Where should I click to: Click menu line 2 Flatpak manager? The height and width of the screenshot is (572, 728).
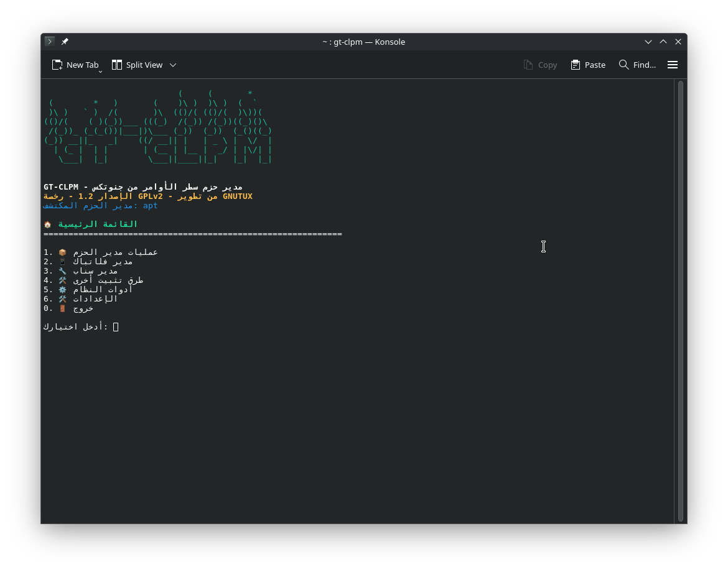tap(88, 262)
